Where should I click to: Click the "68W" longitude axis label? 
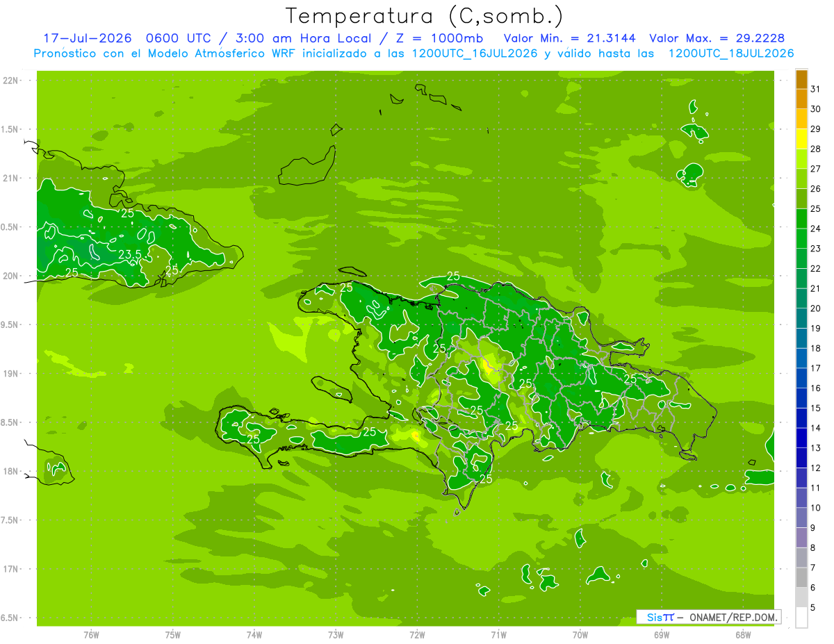click(x=743, y=635)
